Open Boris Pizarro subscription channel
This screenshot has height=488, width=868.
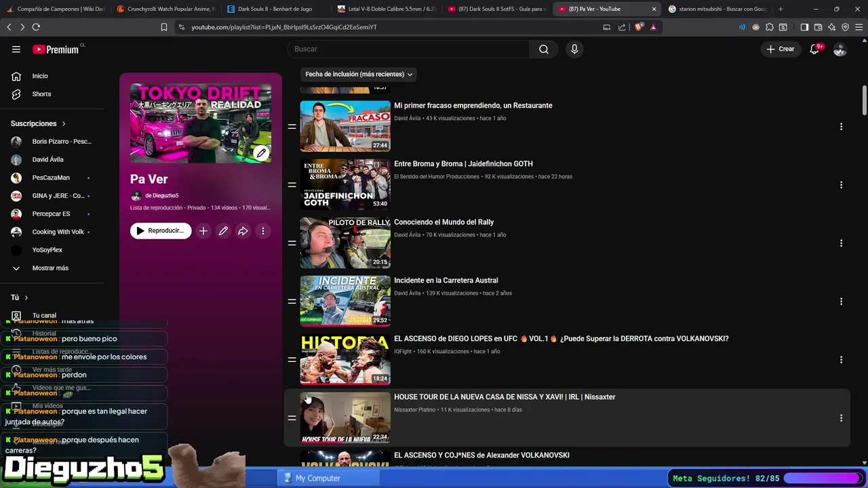(x=61, y=142)
